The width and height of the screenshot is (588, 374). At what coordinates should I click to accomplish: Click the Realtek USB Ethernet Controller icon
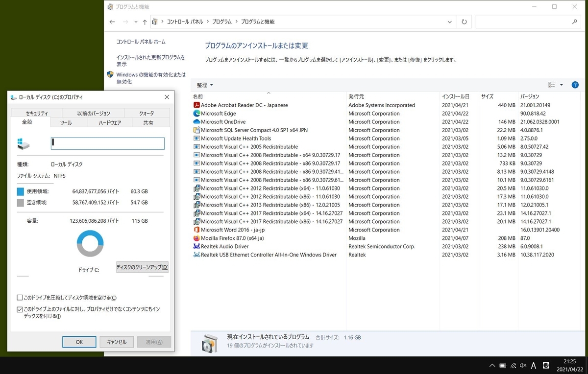(196, 255)
